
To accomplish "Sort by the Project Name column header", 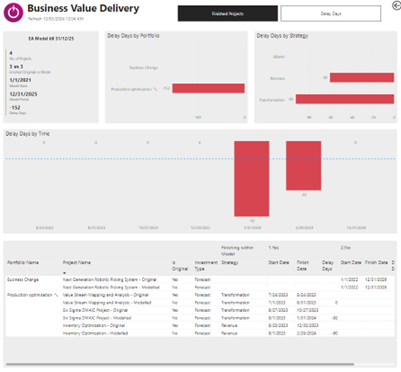I will click(77, 263).
